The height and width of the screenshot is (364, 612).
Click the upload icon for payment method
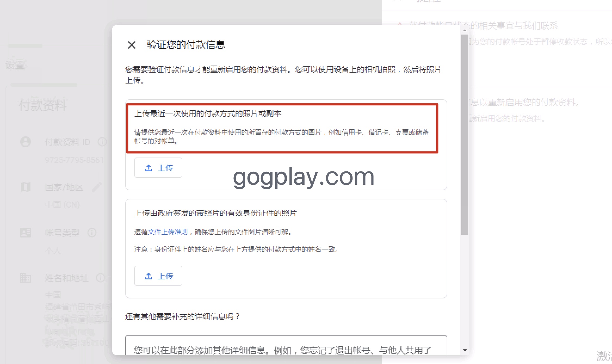point(149,168)
